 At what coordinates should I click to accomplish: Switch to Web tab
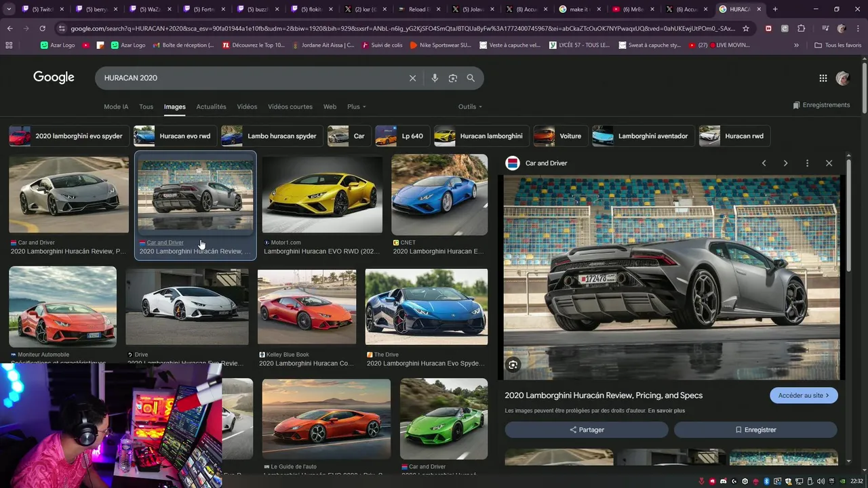[330, 107]
